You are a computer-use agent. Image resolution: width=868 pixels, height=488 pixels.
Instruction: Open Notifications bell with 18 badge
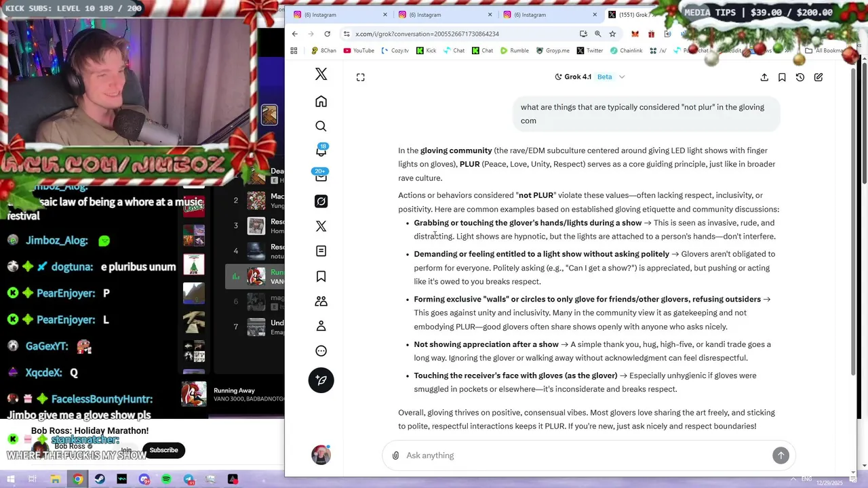(321, 150)
